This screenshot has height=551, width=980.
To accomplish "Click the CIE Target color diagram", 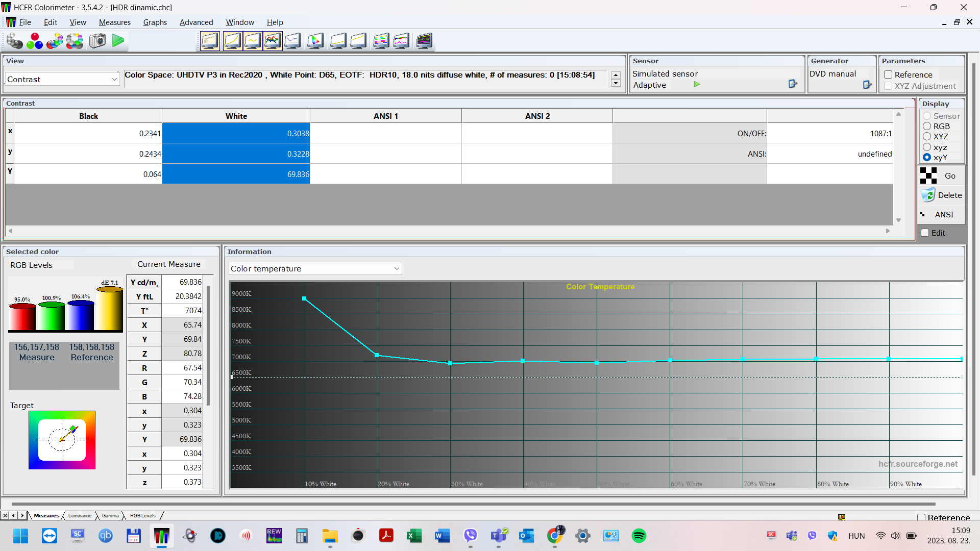I will point(62,440).
